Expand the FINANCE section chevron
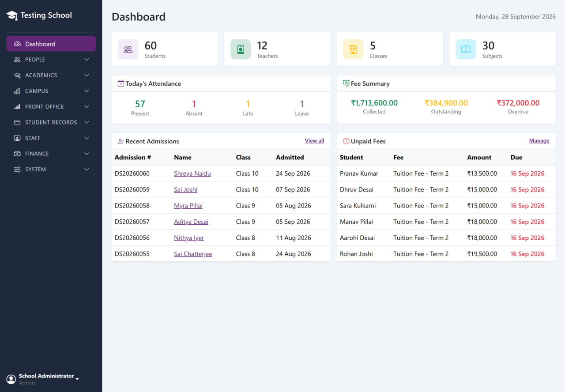The image size is (565, 392). [x=87, y=154]
